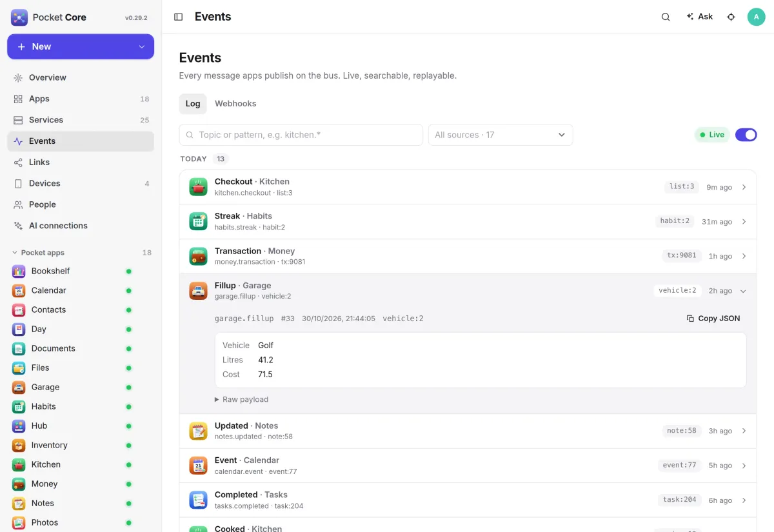The width and height of the screenshot is (774, 532).
Task: Go to Overview in the sidebar
Action: point(81,77)
